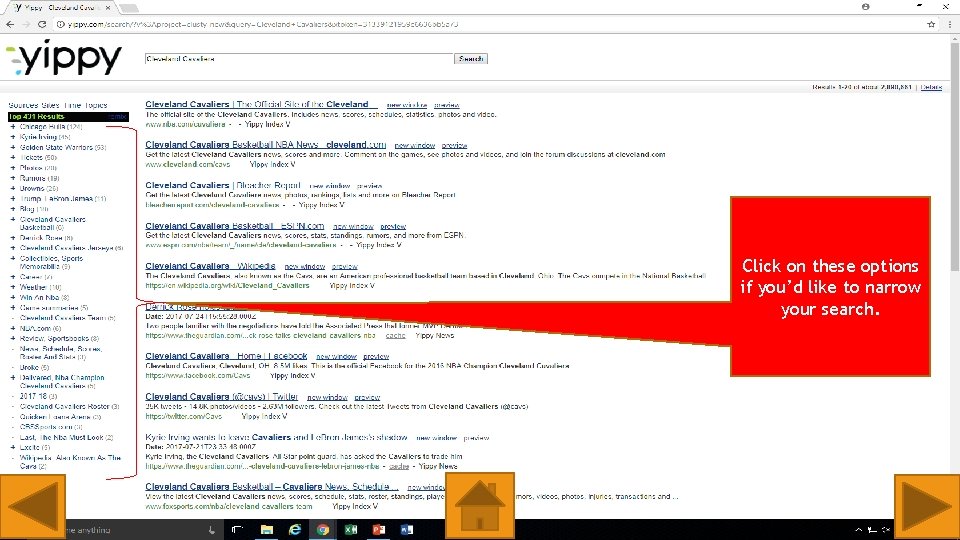960x540 pixels.
Task: Expand the Tickets cluster
Action: tap(13, 157)
